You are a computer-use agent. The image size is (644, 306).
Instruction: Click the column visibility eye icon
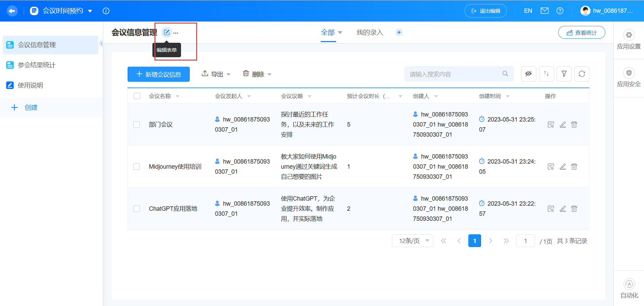click(528, 74)
